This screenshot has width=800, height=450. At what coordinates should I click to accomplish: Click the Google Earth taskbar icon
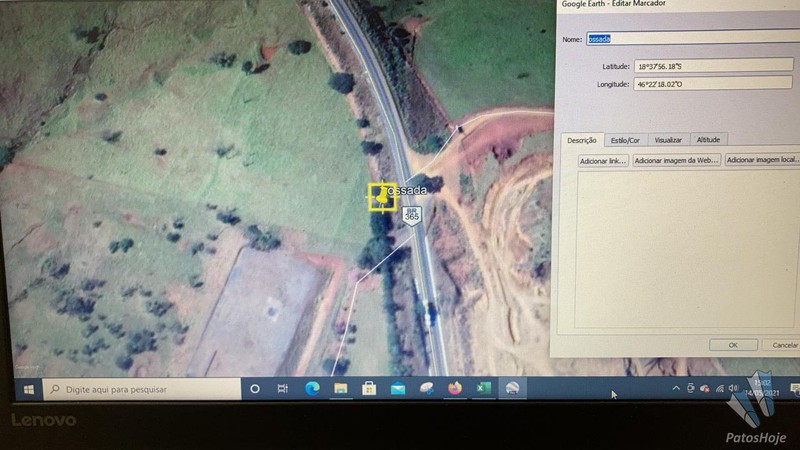512,389
